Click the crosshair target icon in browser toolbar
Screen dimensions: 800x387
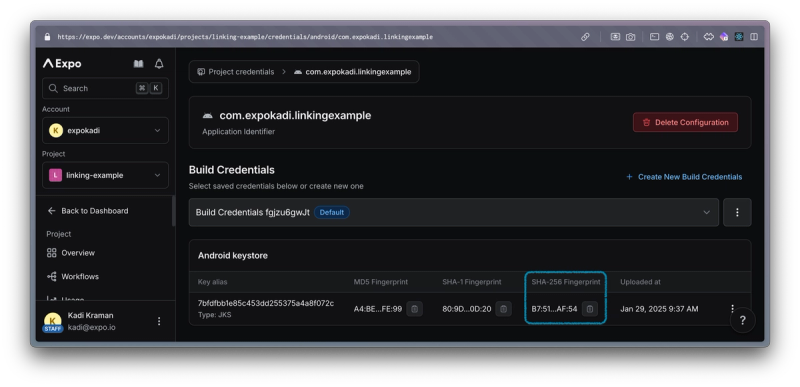685,37
